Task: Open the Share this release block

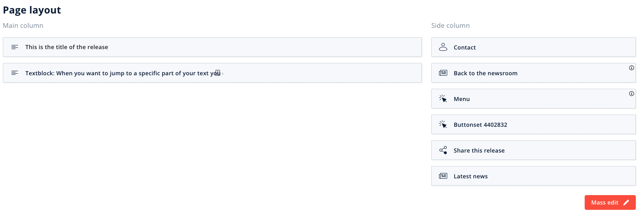Action: 479,151
